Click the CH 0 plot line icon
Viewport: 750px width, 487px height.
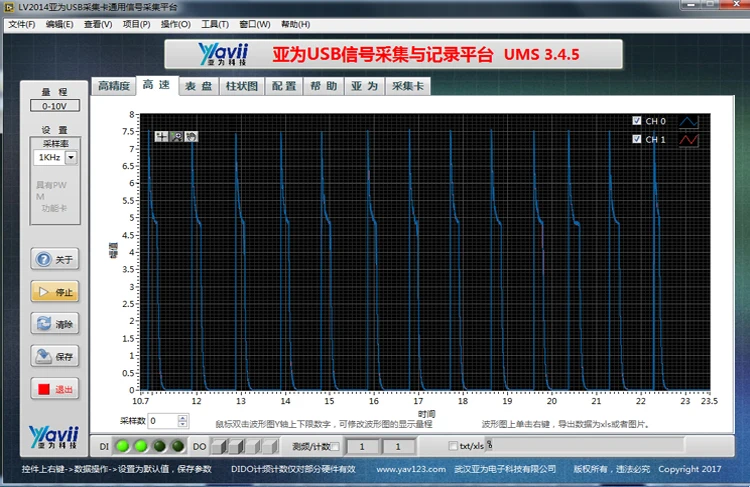click(689, 122)
